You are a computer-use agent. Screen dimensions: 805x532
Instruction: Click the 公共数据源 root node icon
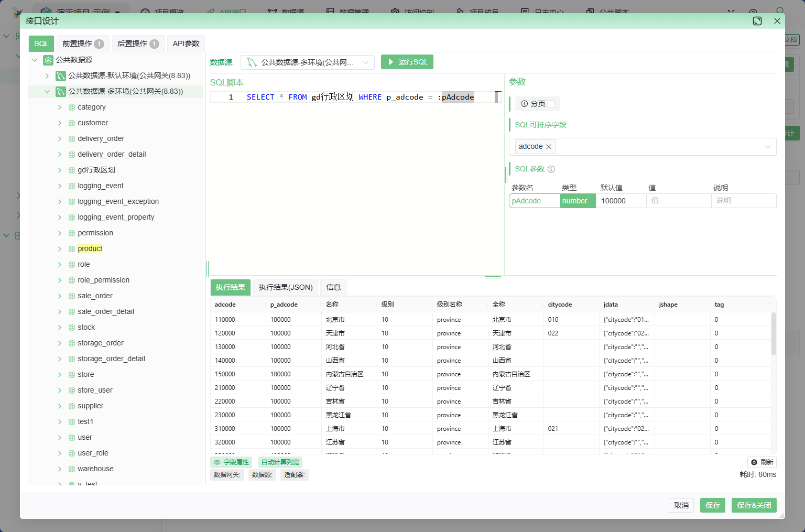48,60
